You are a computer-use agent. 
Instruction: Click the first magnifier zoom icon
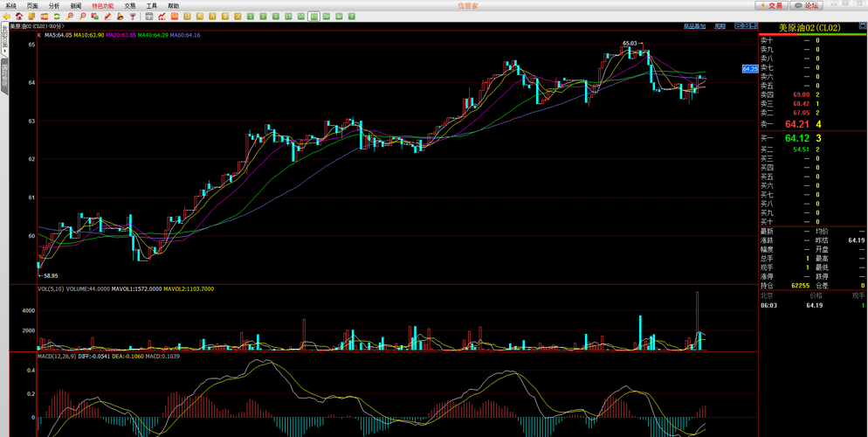click(x=69, y=17)
